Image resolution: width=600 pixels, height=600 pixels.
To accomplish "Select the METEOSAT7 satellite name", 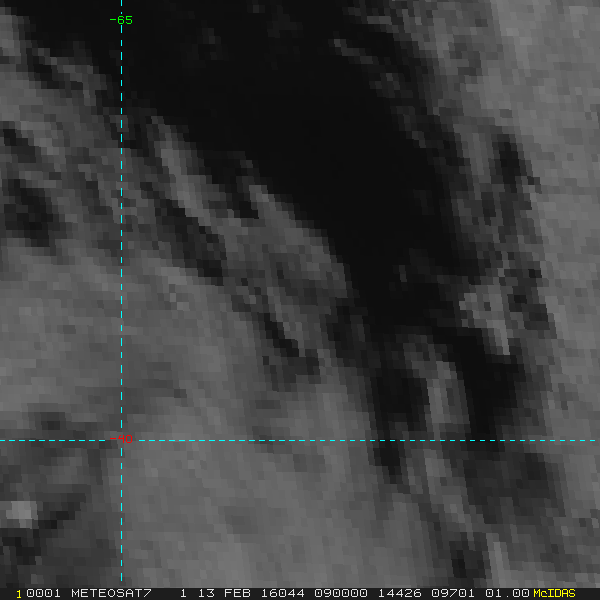I will [111, 593].
